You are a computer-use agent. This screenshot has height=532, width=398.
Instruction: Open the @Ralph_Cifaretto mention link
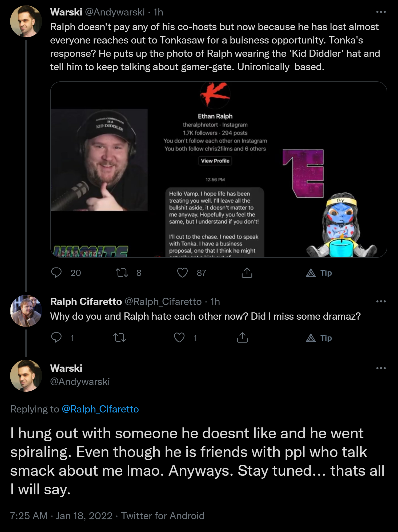point(100,409)
